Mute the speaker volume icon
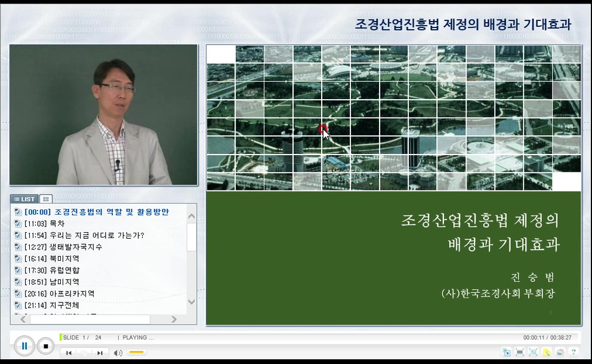 [118, 353]
